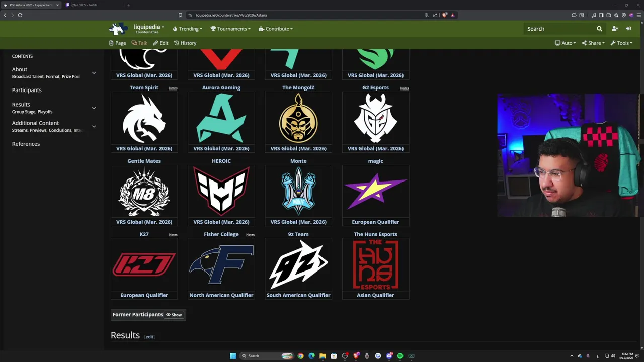This screenshot has width=644, height=362.
Task: Click the The MongolZ logo
Action: coord(298,118)
